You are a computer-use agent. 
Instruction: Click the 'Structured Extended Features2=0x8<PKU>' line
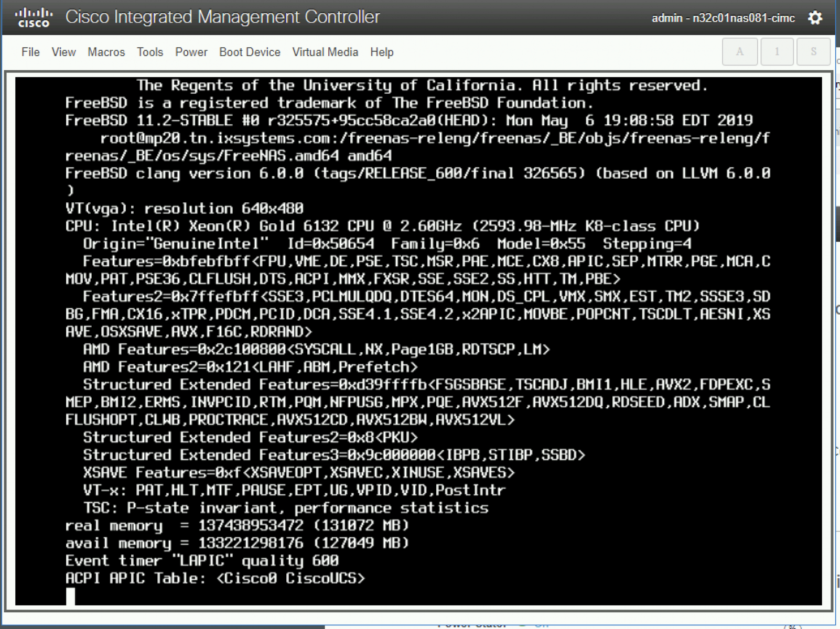coord(250,437)
